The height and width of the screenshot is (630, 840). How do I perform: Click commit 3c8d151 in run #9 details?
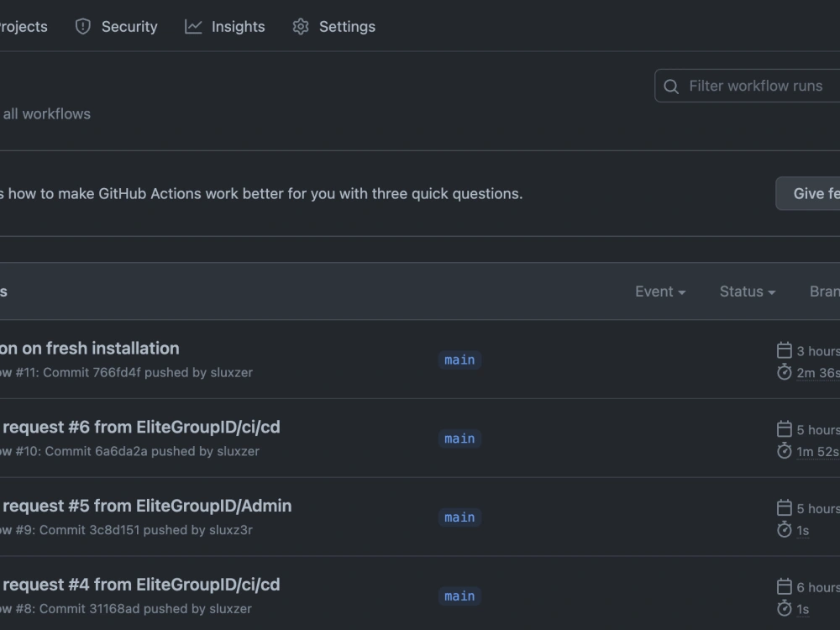114,530
